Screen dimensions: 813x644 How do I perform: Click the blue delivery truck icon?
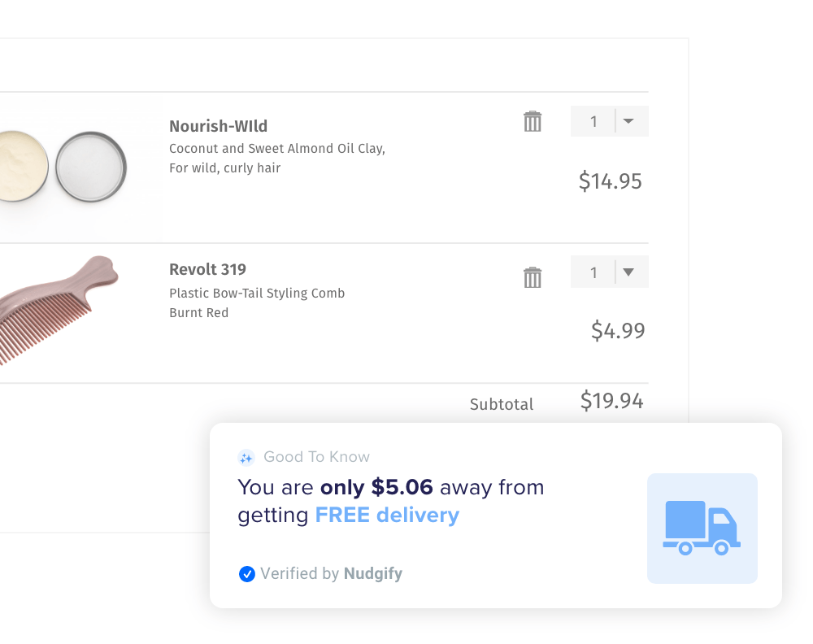(702, 528)
